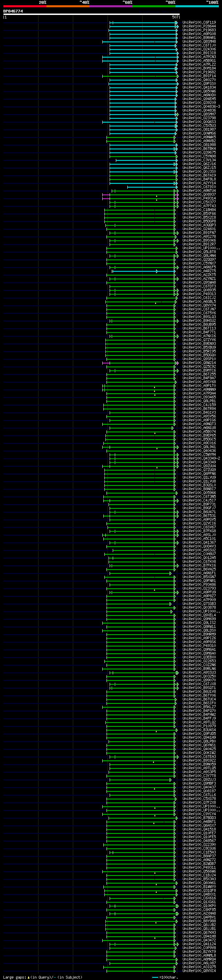Select hit label UniRef100_A7PCN3
Screen dimensions: 222x980
tap(199, 57)
